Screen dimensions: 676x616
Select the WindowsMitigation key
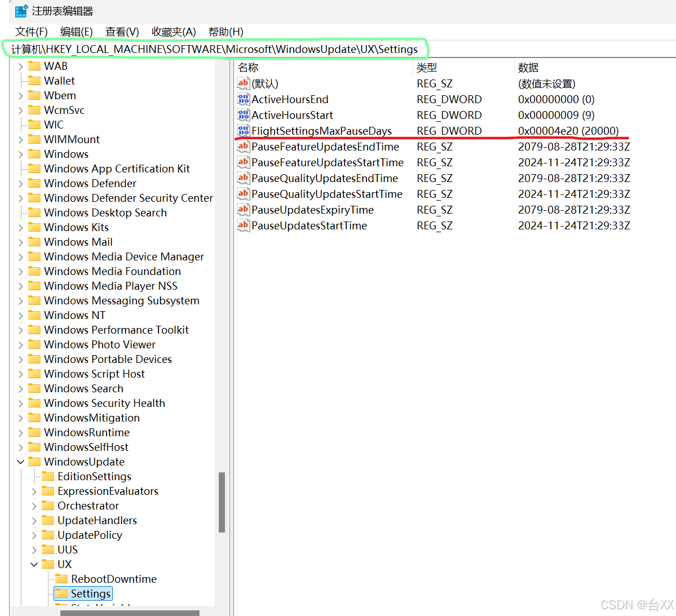(92, 418)
